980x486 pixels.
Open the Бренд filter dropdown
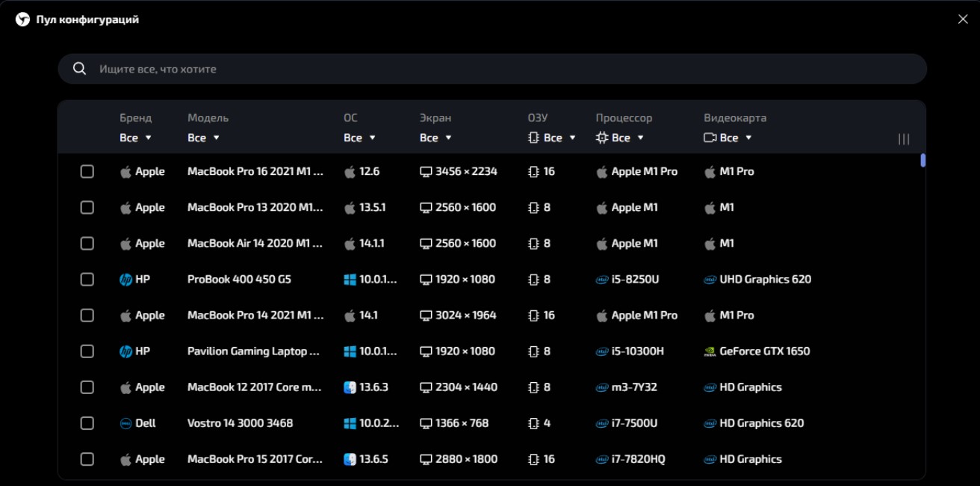click(x=135, y=138)
